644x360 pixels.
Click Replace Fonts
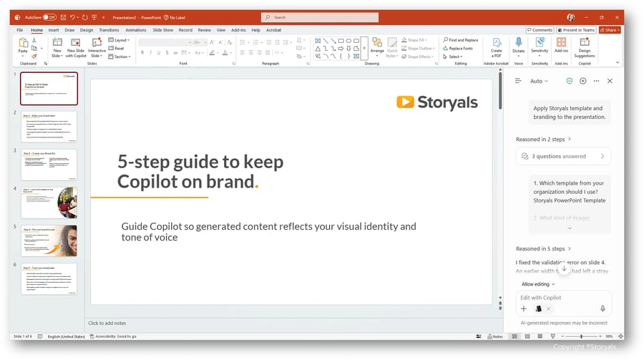[457, 48]
